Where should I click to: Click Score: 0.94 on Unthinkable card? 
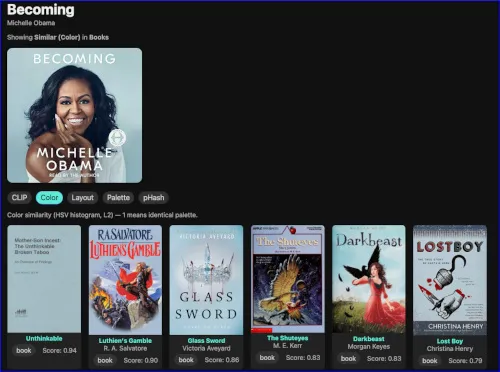coord(60,351)
